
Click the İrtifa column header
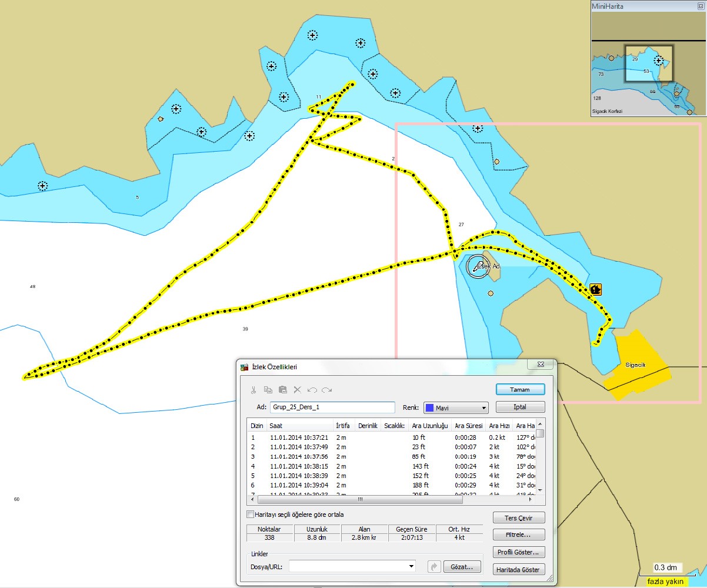click(344, 426)
